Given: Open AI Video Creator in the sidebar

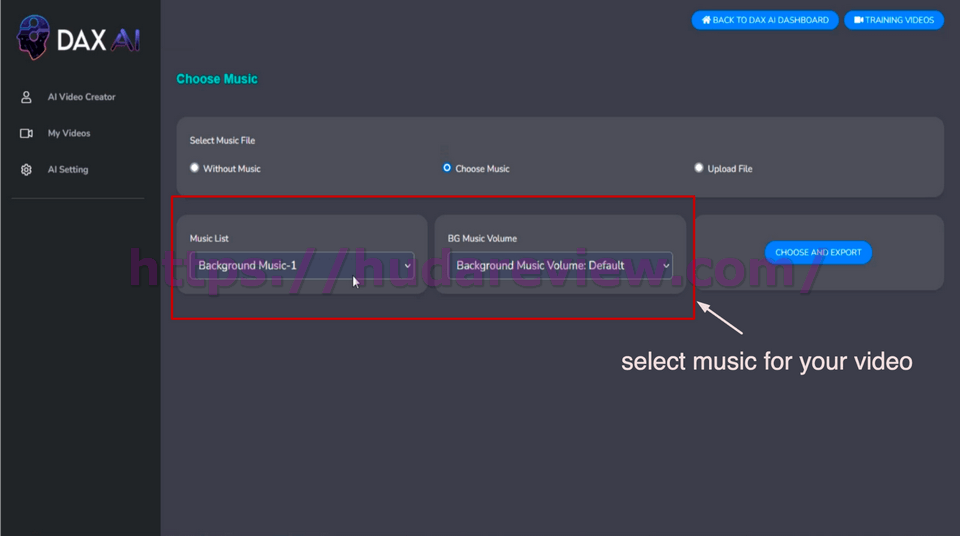Looking at the screenshot, I should point(81,97).
